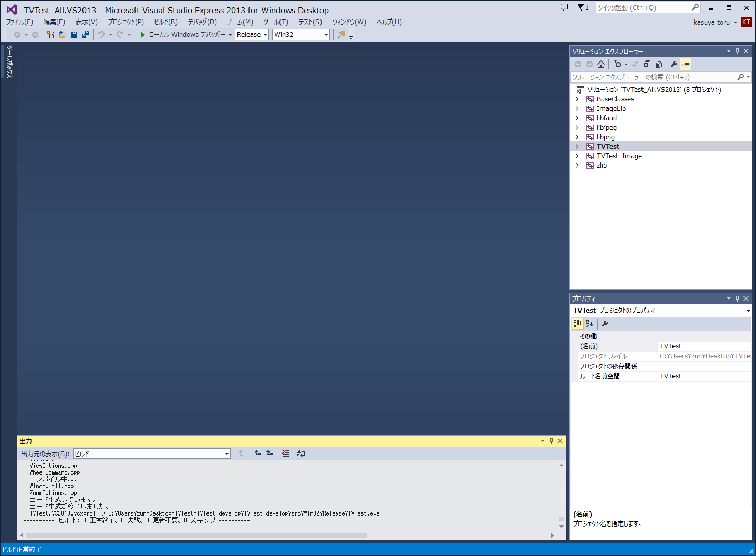This screenshot has width=756, height=556.
Task: Start debugging with green play icon
Action: (142, 35)
